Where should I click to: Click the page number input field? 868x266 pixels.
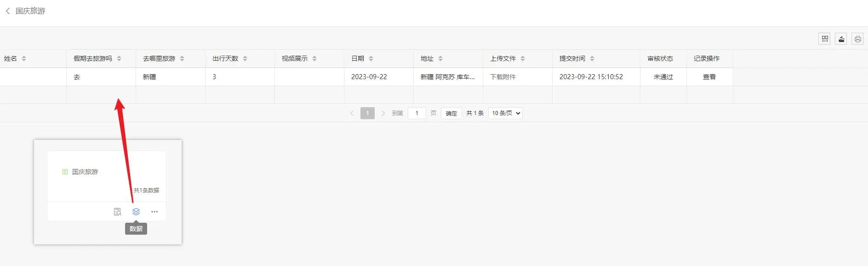[417, 113]
